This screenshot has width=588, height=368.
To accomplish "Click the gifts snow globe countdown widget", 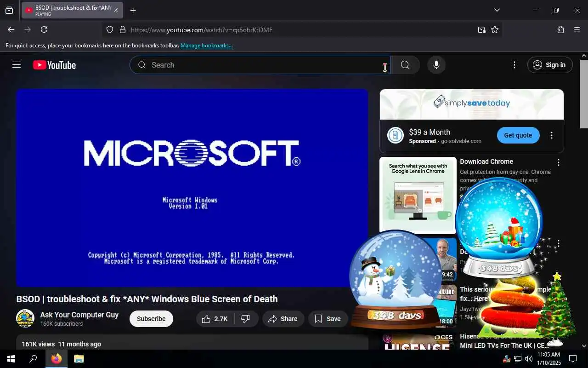I will pyautogui.click(x=499, y=227).
